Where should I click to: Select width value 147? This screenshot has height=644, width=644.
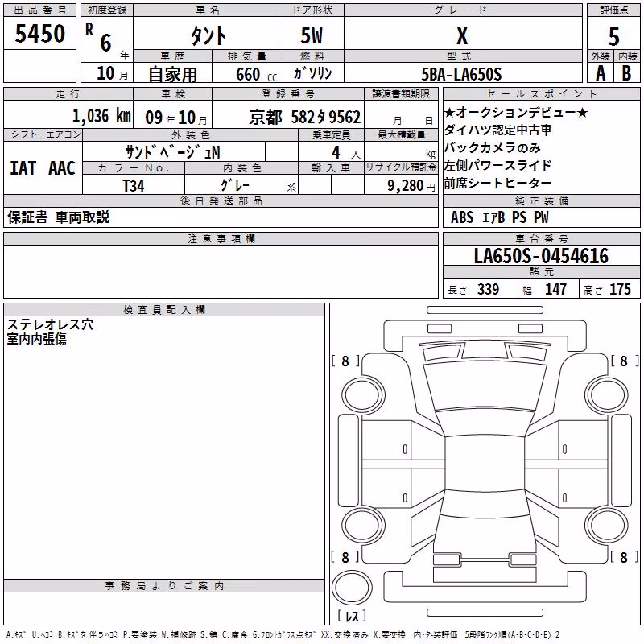(x=555, y=289)
